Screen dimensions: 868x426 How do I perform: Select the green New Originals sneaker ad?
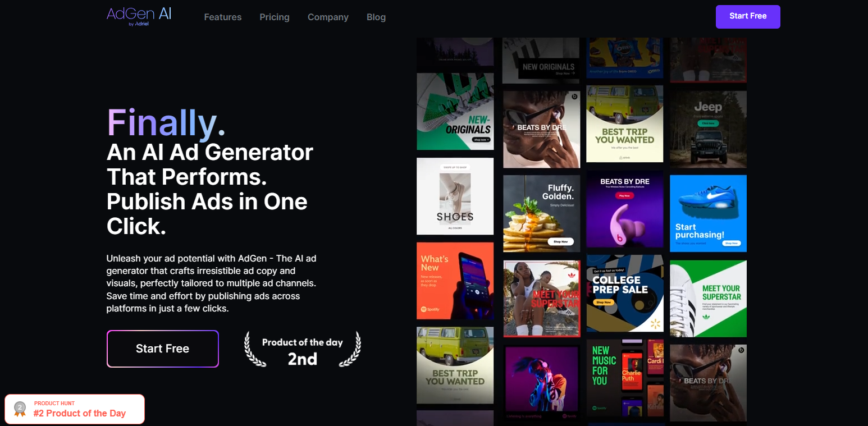(455, 111)
